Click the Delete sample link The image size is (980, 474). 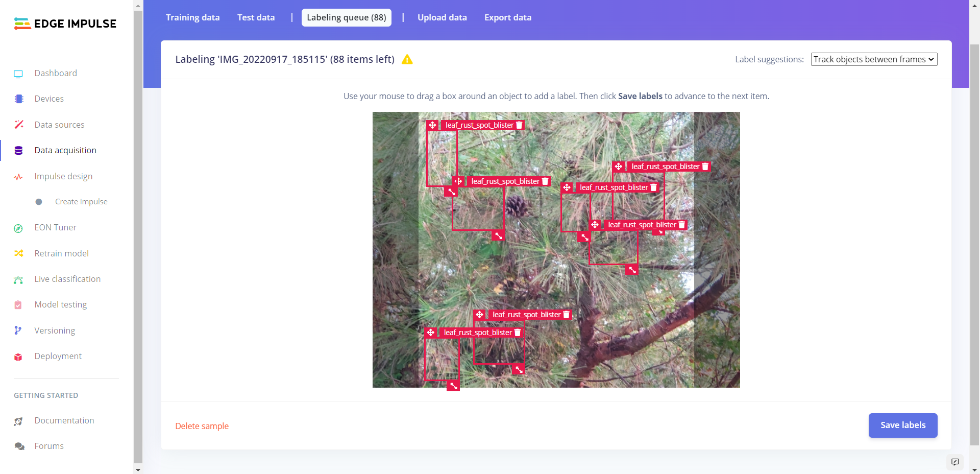pyautogui.click(x=202, y=426)
